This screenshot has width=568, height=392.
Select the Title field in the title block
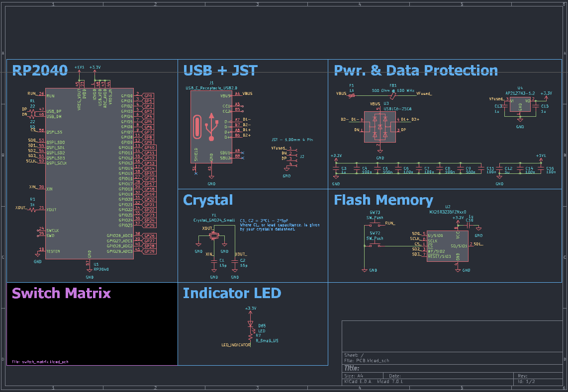351,368
